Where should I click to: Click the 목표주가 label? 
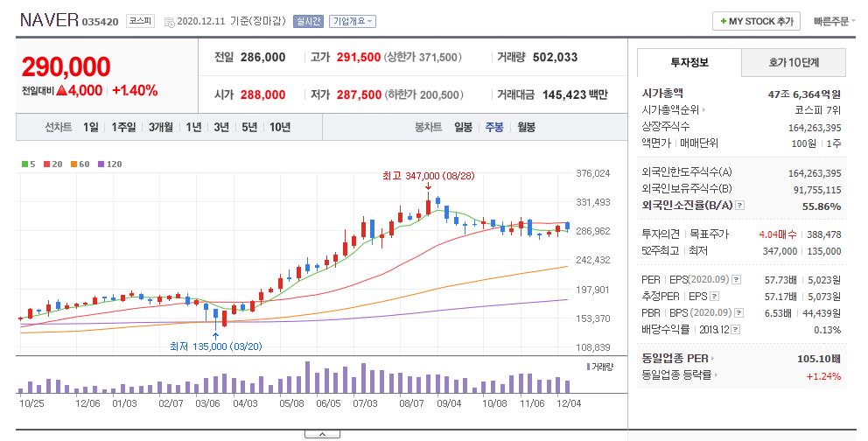click(x=709, y=234)
